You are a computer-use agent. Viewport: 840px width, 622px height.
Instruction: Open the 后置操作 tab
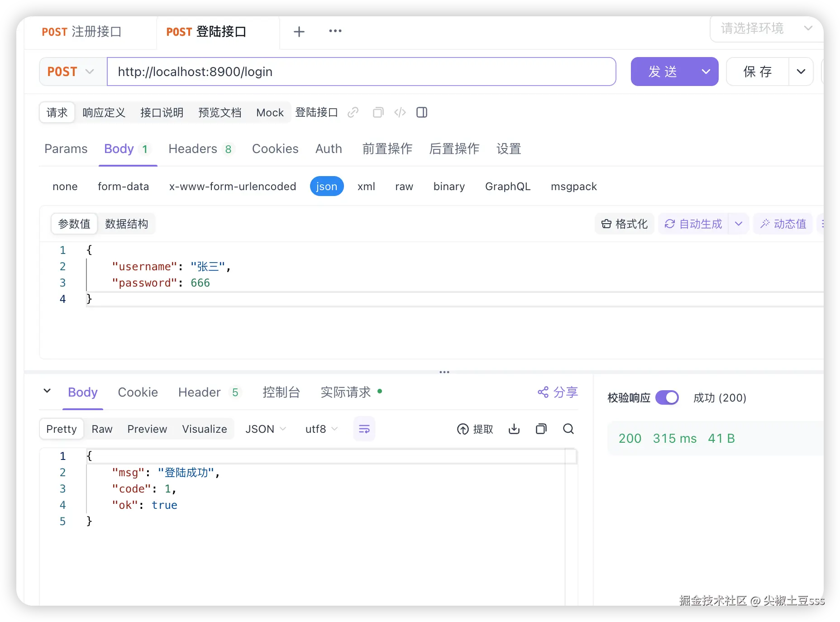(x=454, y=149)
